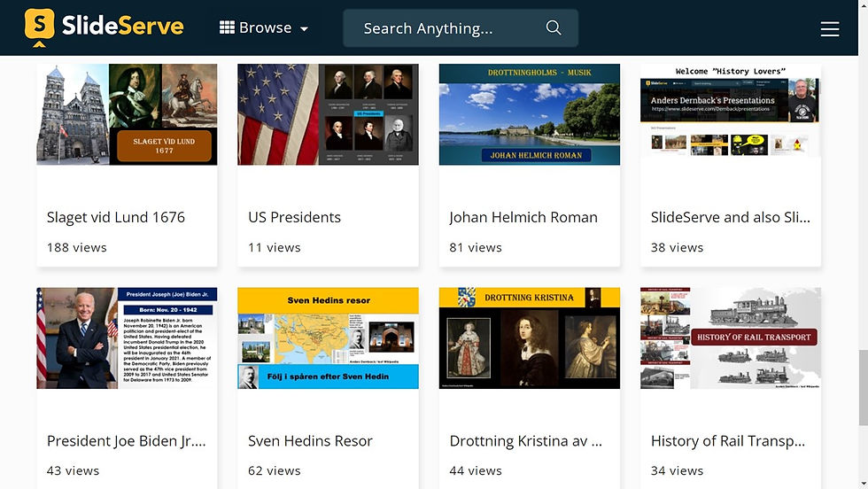
Task: Open the hamburger menu
Action: click(x=830, y=29)
